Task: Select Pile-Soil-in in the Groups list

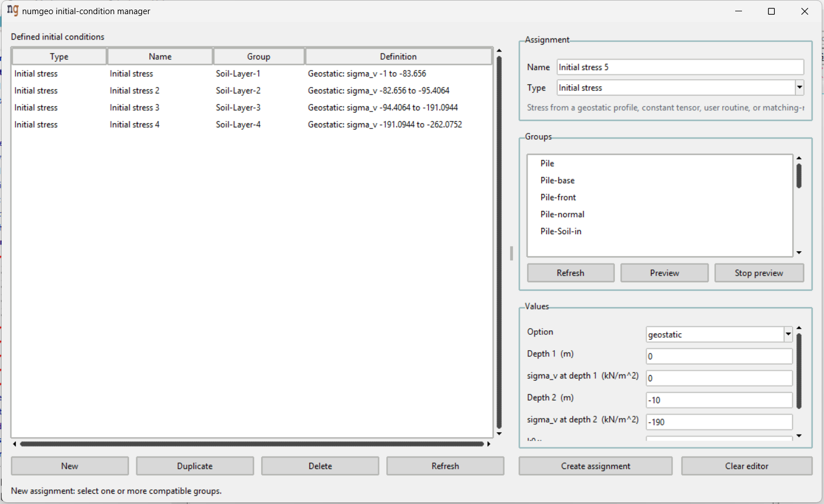Action: (x=660, y=231)
